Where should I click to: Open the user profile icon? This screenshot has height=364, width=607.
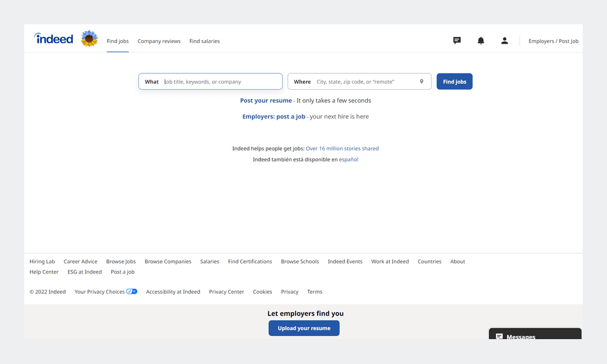(x=504, y=41)
